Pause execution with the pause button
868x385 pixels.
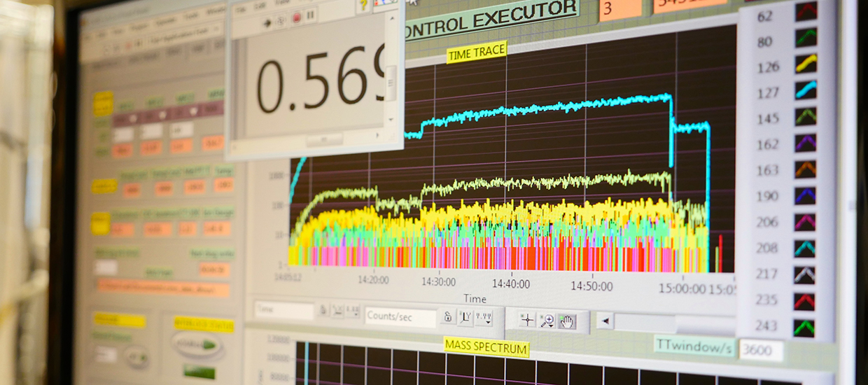pyautogui.click(x=311, y=14)
